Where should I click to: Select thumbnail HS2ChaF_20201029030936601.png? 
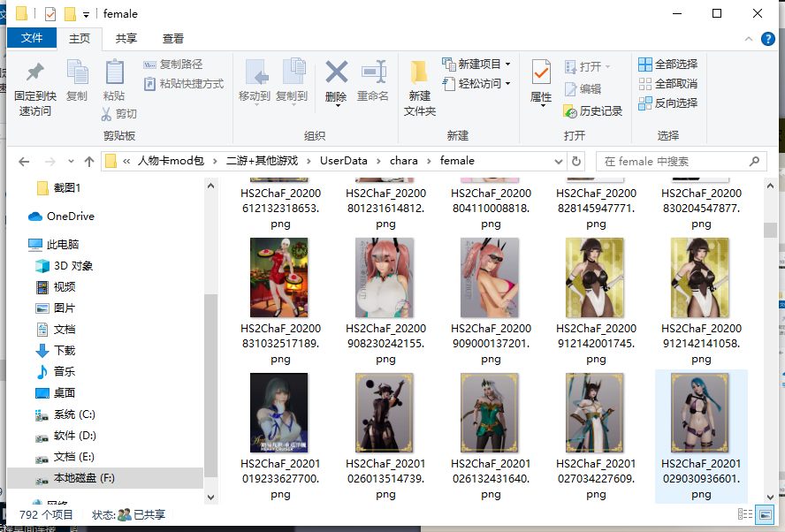700,413
